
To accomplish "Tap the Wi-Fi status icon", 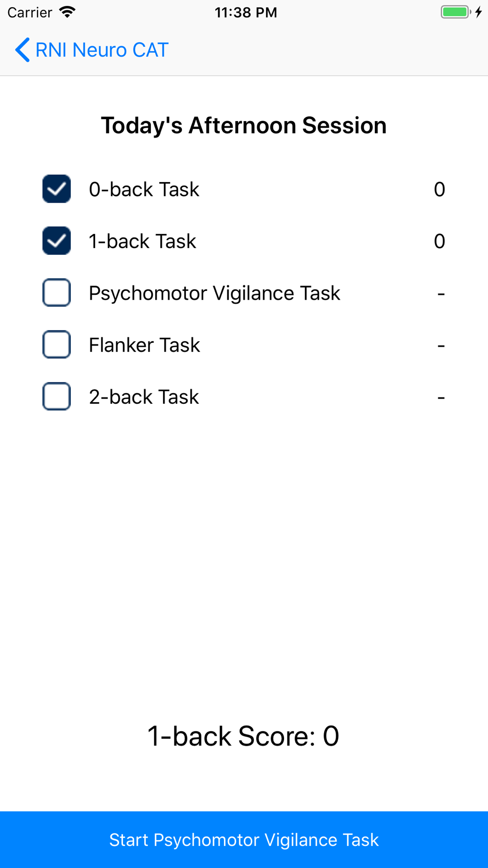I will (x=67, y=12).
